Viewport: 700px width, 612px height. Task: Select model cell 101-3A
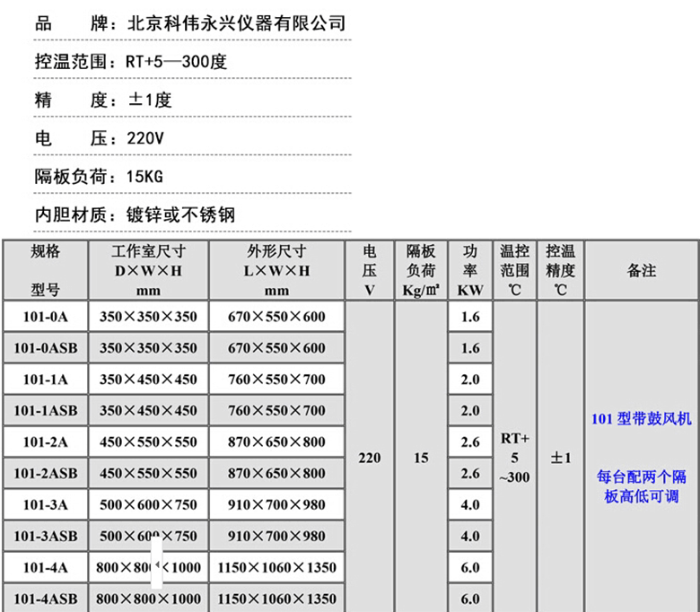(45, 504)
